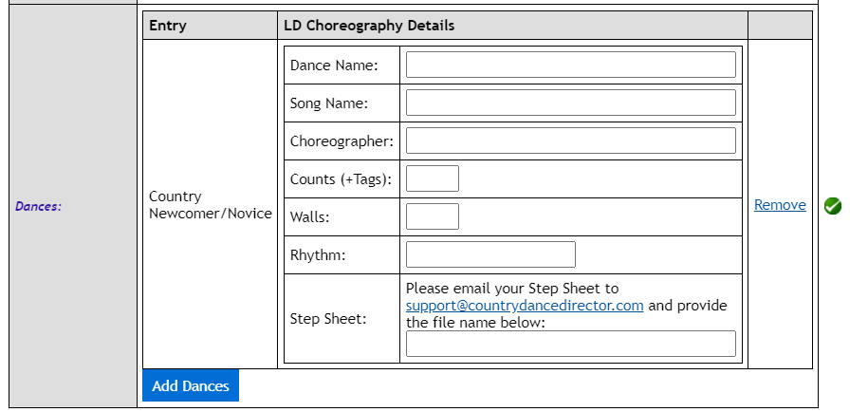This screenshot has height=412, width=868.
Task: Open the support@countrydancedirector.com email link
Action: [525, 306]
